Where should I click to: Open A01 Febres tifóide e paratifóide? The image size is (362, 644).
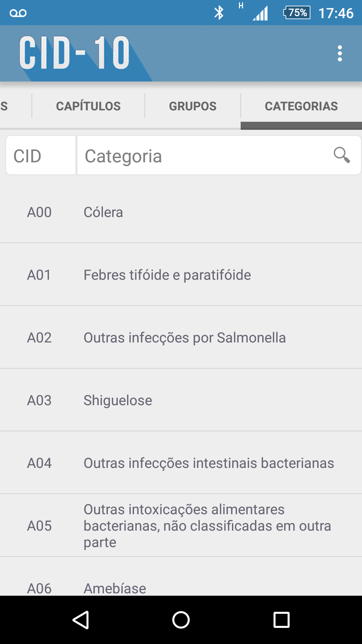click(x=181, y=275)
